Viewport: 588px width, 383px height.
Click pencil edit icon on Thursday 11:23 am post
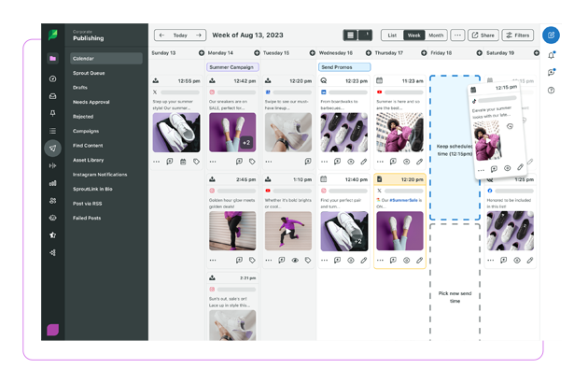pos(419,161)
